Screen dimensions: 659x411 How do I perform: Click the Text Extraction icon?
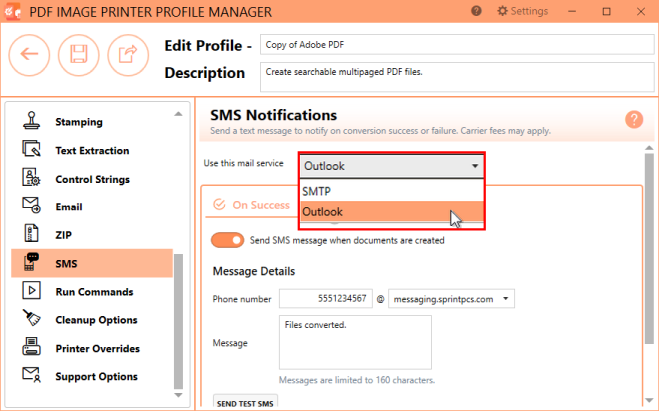pos(32,149)
